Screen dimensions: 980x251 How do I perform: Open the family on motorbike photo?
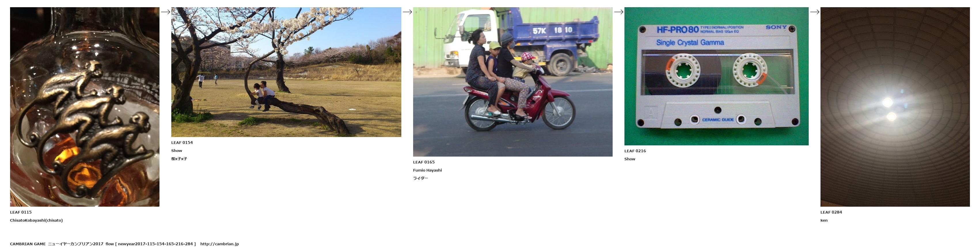[x=513, y=82]
